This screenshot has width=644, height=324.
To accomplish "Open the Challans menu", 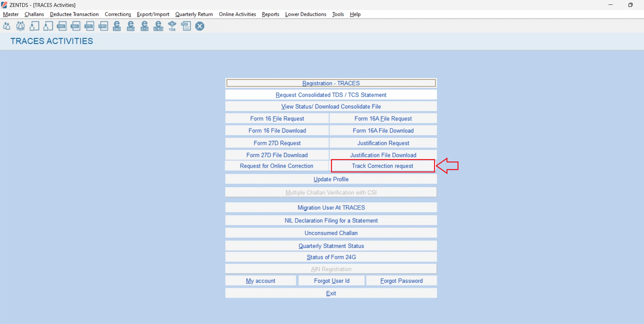I will [x=34, y=14].
